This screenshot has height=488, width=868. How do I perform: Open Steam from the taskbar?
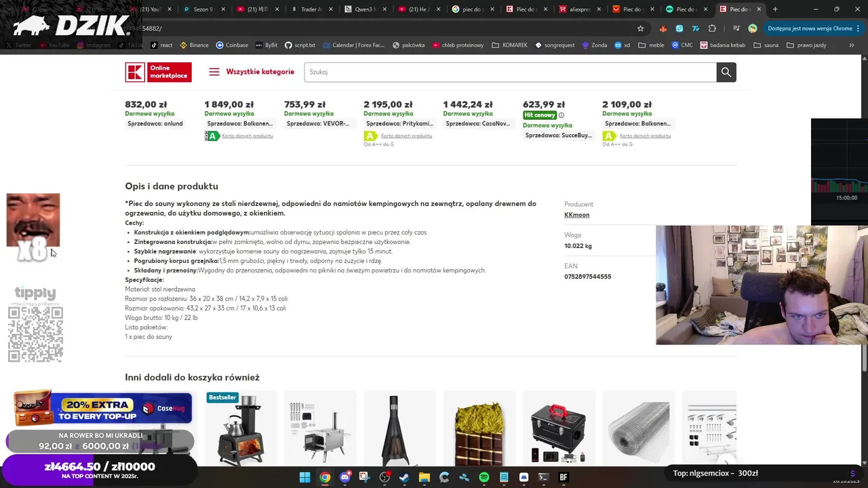point(404,477)
